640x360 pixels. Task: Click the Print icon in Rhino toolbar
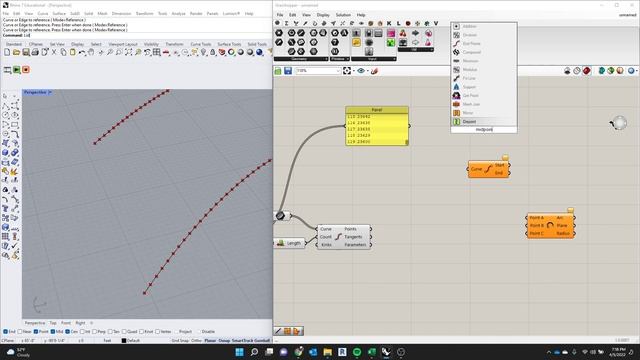pyautogui.click(x=35, y=52)
